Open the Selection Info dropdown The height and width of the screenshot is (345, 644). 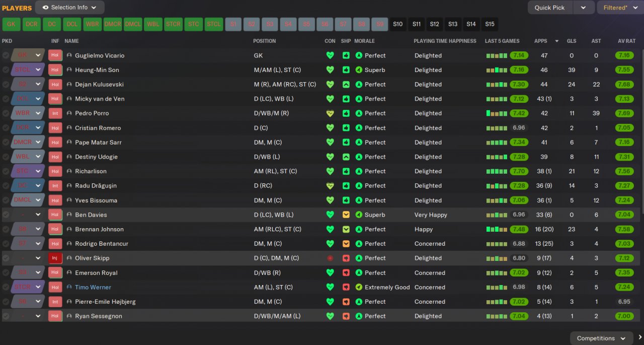(x=70, y=8)
